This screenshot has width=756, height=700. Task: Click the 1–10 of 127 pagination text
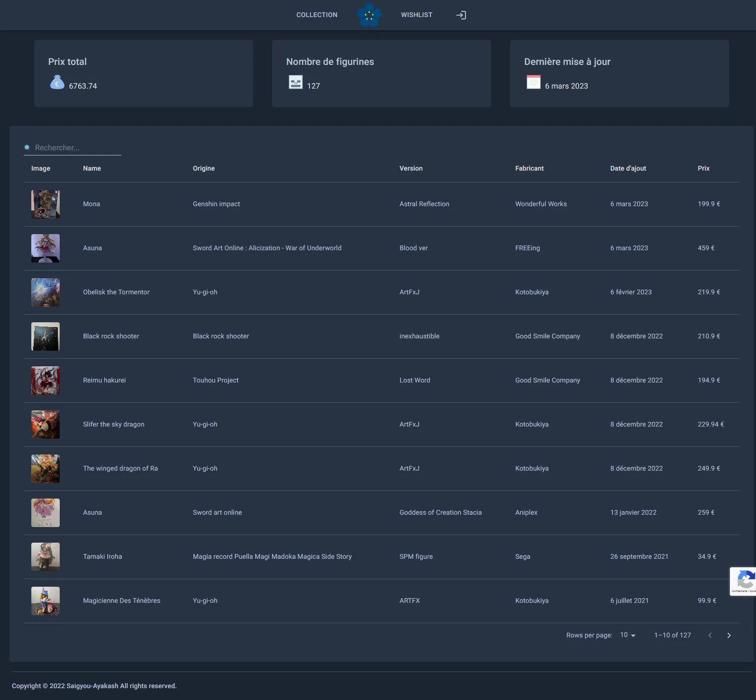click(x=673, y=636)
